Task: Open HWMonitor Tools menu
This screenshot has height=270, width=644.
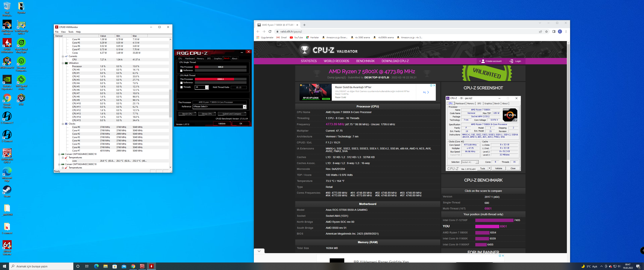Action: point(71,32)
